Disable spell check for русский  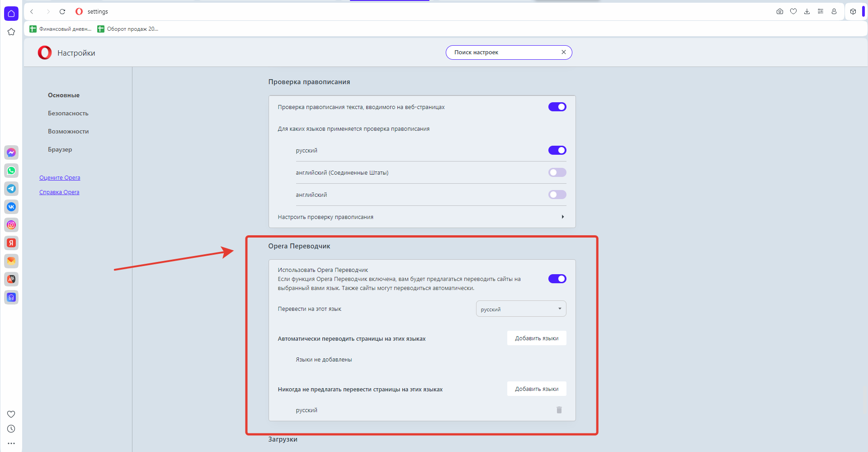[557, 150]
